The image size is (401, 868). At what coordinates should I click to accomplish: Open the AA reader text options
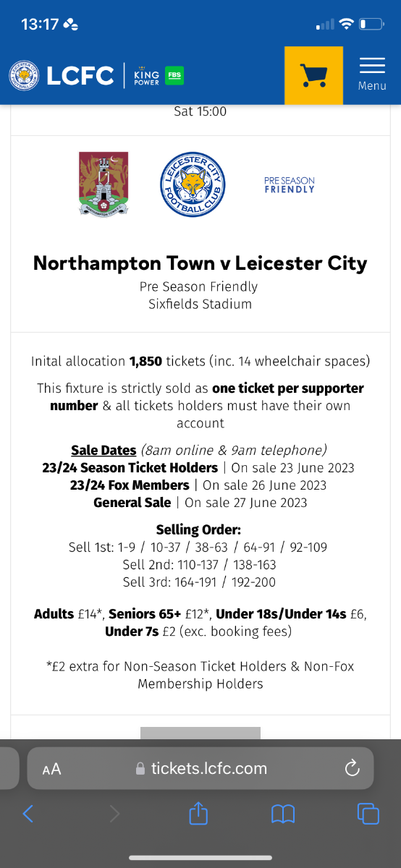click(51, 769)
